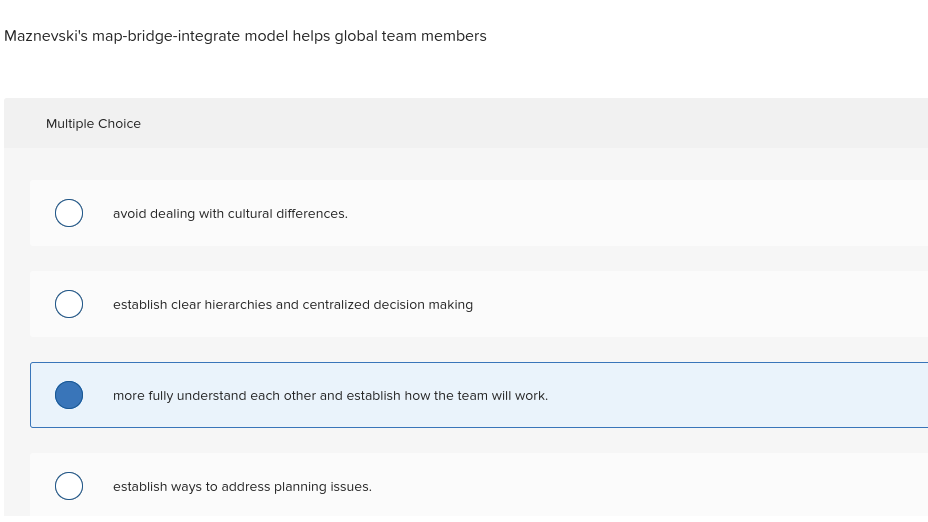Click empty space in the "clear hierarchies" answer card
The width and height of the screenshot is (928, 522).
[700, 305]
